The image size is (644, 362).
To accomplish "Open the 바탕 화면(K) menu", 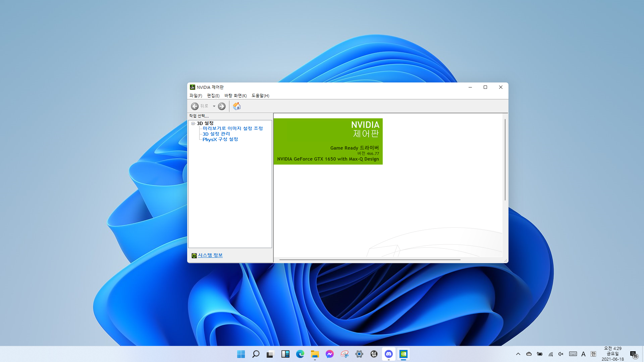I will point(235,96).
